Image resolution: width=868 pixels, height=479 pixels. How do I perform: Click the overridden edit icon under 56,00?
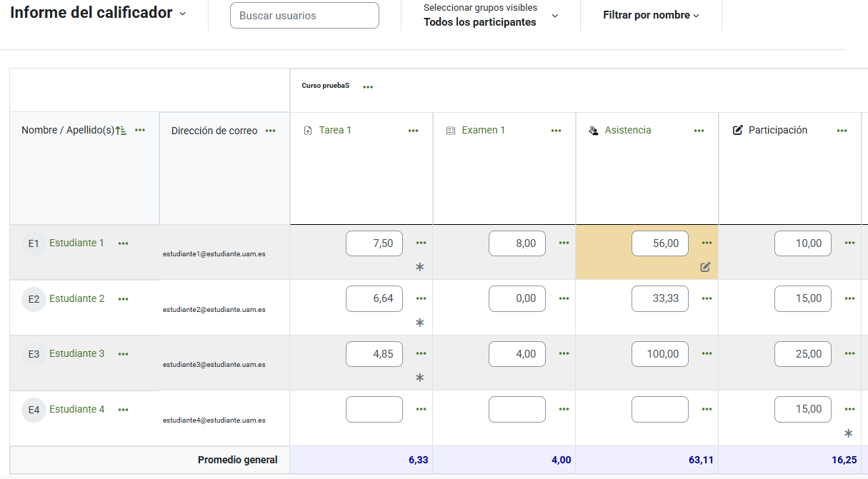point(705,267)
